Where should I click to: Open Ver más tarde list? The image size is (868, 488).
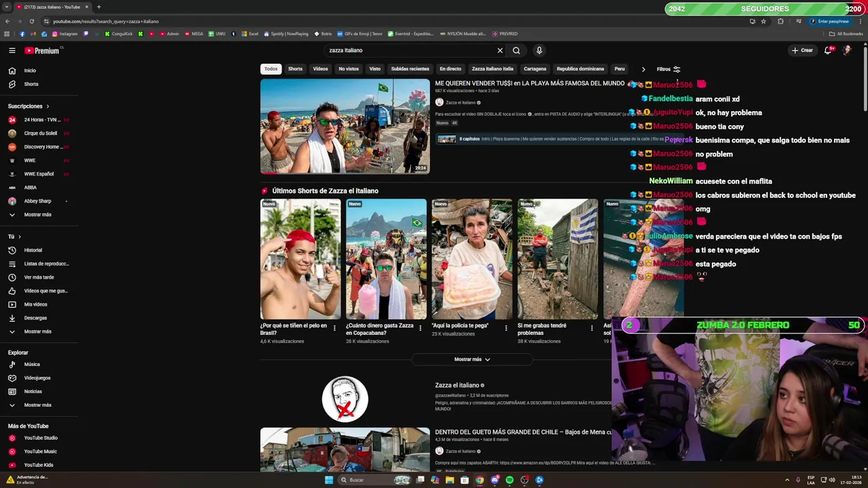pyautogui.click(x=39, y=277)
